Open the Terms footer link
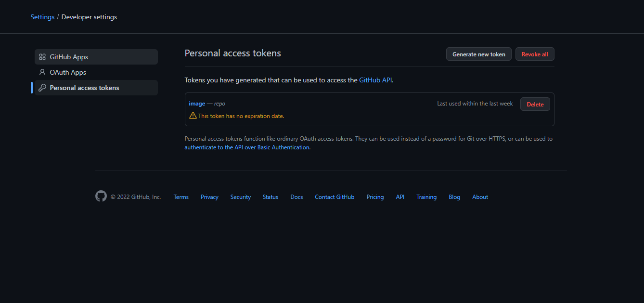644x303 pixels. pyautogui.click(x=181, y=197)
